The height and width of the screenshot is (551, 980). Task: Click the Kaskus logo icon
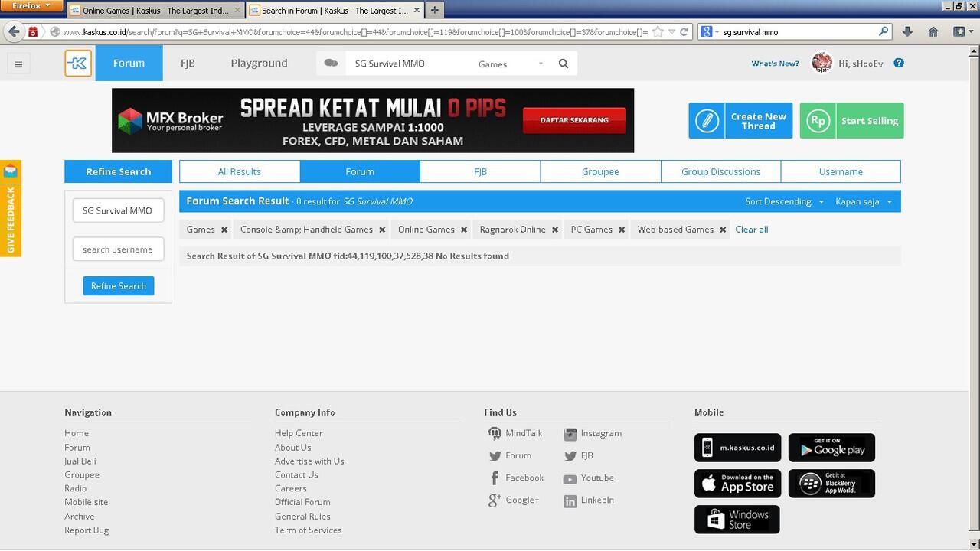[x=78, y=64]
